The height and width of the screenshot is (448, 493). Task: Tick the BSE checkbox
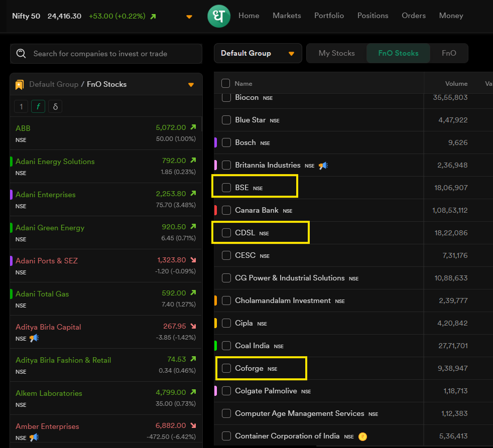click(226, 188)
